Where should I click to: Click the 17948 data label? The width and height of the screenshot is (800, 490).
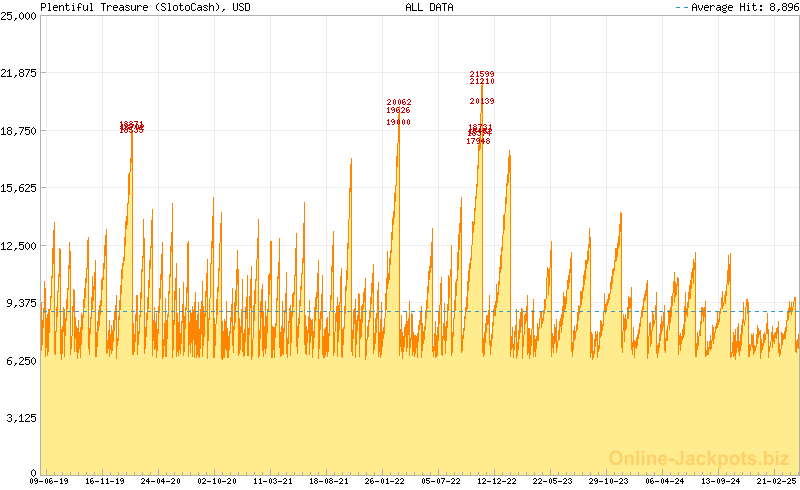(x=478, y=141)
